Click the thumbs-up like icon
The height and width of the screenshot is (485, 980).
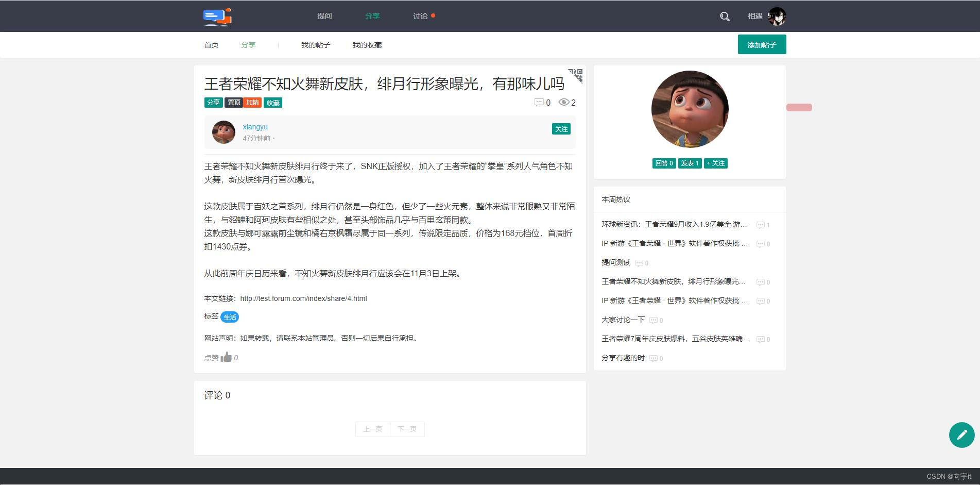pos(226,357)
